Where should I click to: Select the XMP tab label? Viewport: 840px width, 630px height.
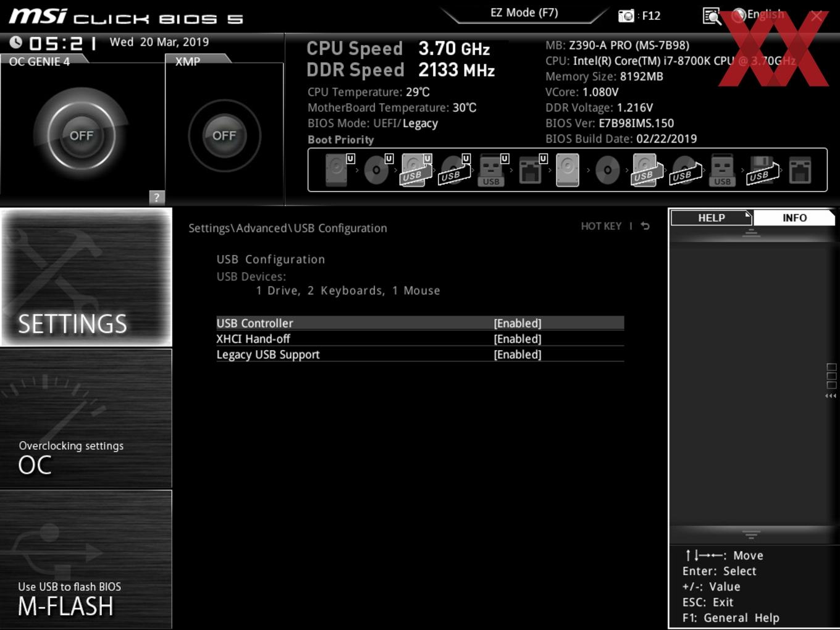pyautogui.click(x=188, y=62)
